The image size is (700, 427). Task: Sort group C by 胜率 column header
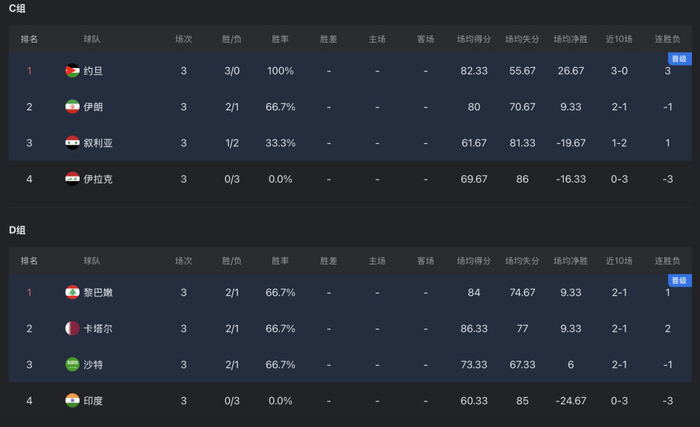pyautogui.click(x=281, y=39)
